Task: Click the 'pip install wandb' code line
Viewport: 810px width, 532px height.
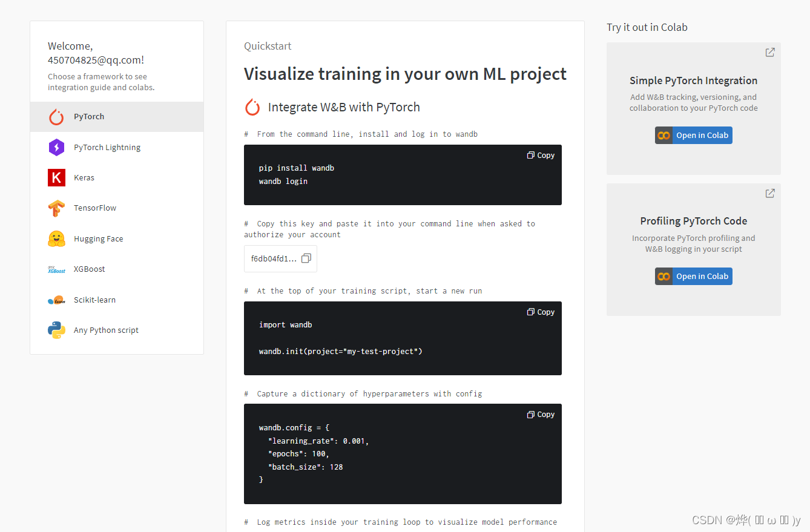Action: pyautogui.click(x=296, y=168)
